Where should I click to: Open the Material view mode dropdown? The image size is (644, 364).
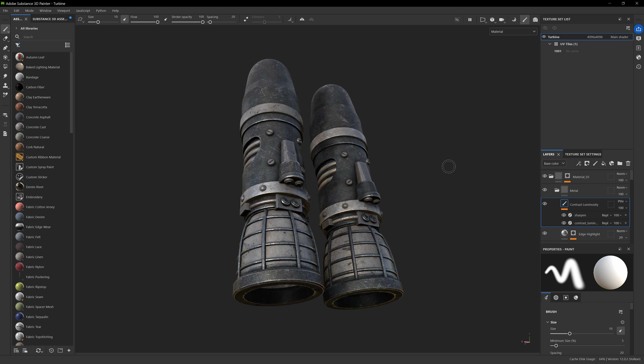point(513,32)
